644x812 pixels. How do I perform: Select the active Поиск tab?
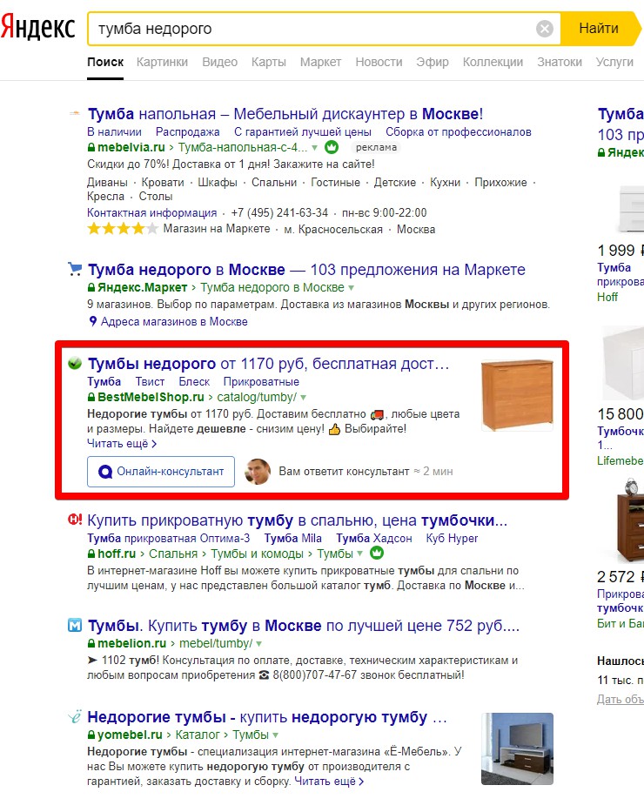[105, 62]
